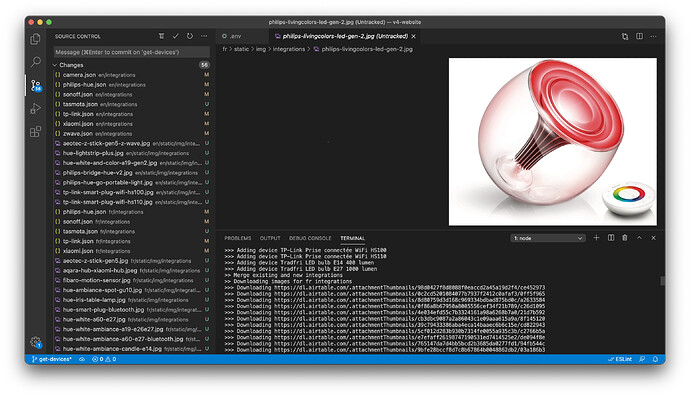Open fibaro-motion-sensor.jpg change
The height and width of the screenshot is (397, 690).
point(132,280)
